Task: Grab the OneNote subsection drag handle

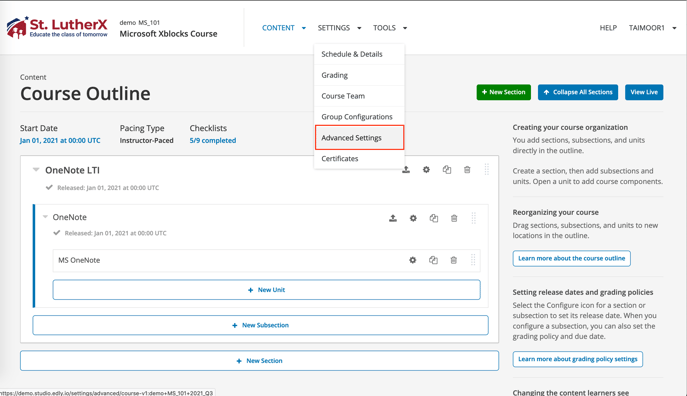Action: pos(474,218)
